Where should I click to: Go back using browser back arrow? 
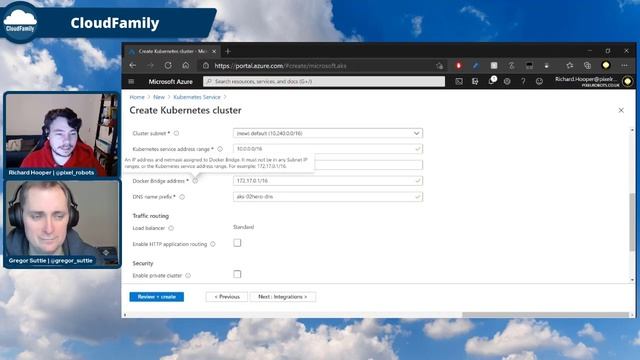[x=133, y=65]
